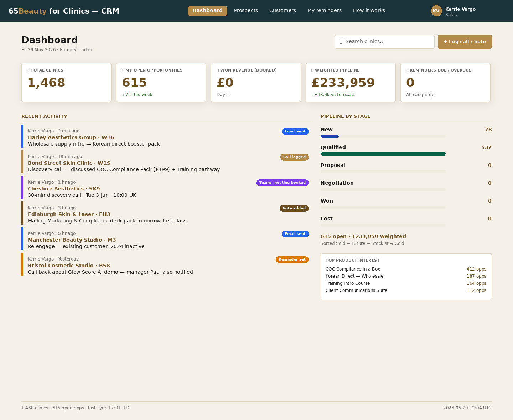Click the 'Day 1' text
Screen dimensions: 513x420
(x=223, y=95)
